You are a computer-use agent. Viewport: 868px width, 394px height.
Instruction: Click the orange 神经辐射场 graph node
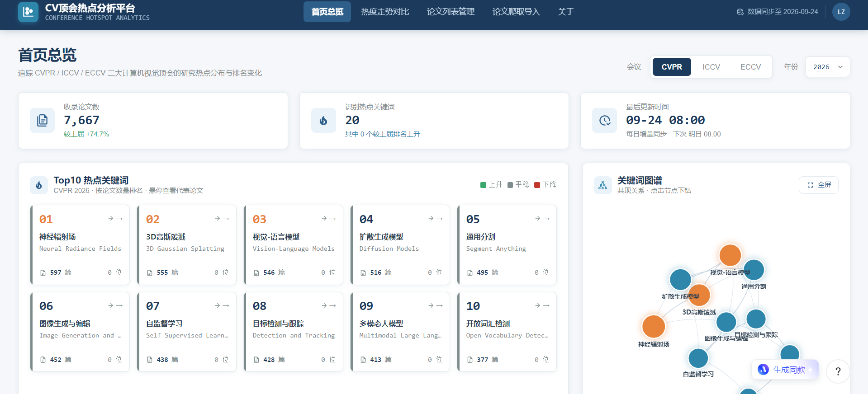[x=653, y=326]
